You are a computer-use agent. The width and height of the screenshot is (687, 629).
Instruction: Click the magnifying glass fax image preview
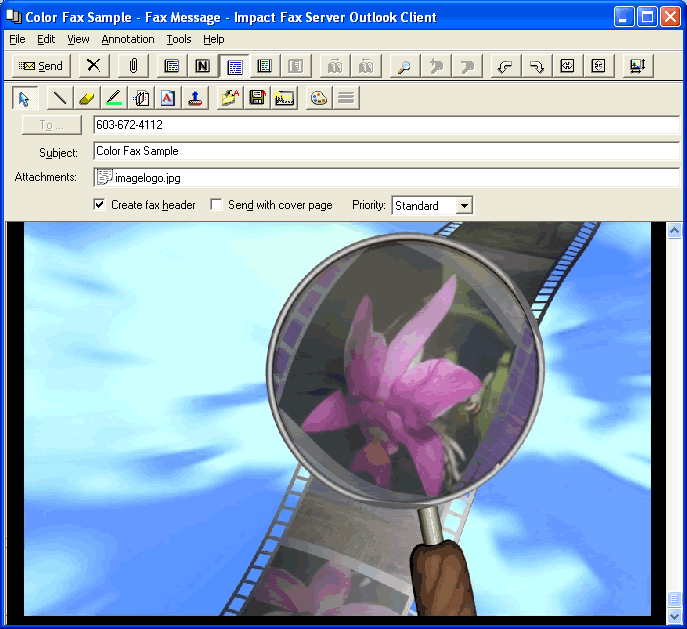pos(337,419)
